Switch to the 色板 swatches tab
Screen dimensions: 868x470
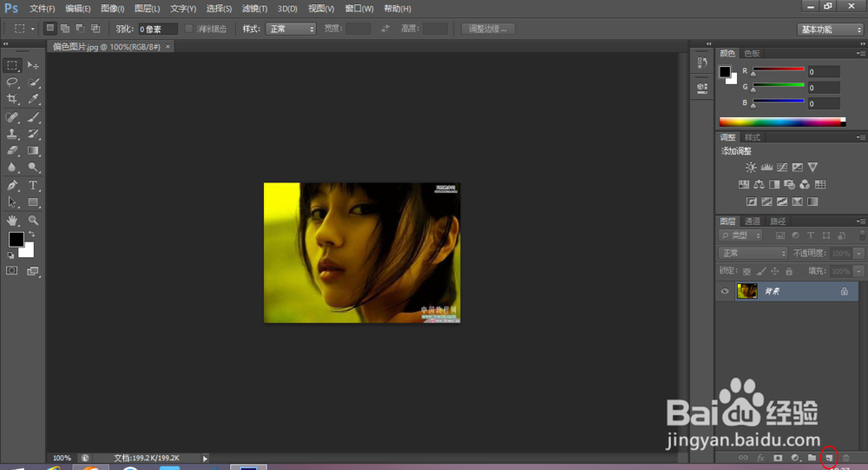coord(752,53)
